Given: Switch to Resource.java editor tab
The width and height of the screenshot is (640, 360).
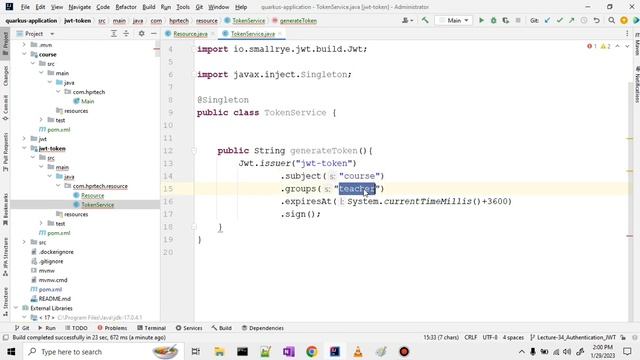Looking at the screenshot, I should [190, 34].
